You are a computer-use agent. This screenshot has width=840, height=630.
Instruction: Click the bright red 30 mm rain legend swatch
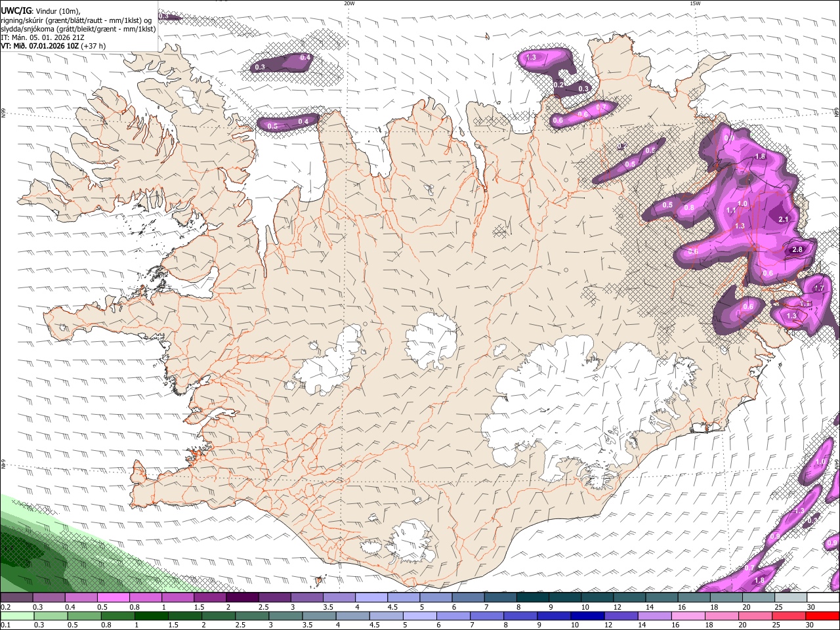823,616
